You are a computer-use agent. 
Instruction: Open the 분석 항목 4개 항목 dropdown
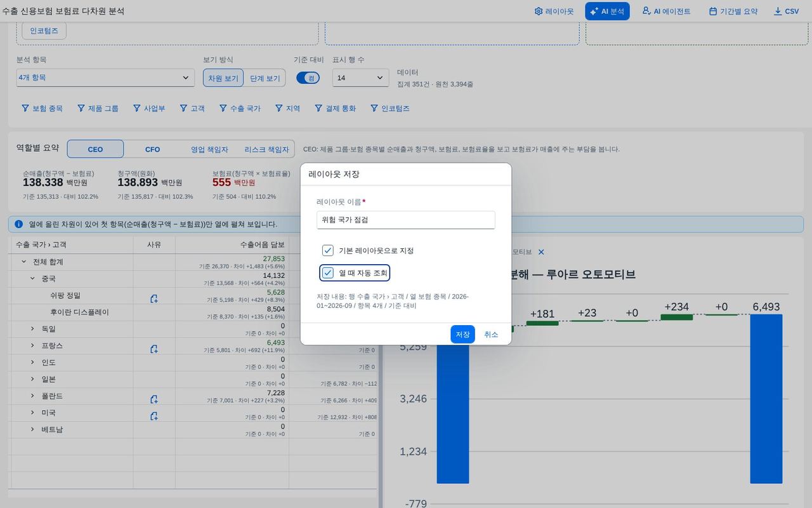click(x=105, y=77)
